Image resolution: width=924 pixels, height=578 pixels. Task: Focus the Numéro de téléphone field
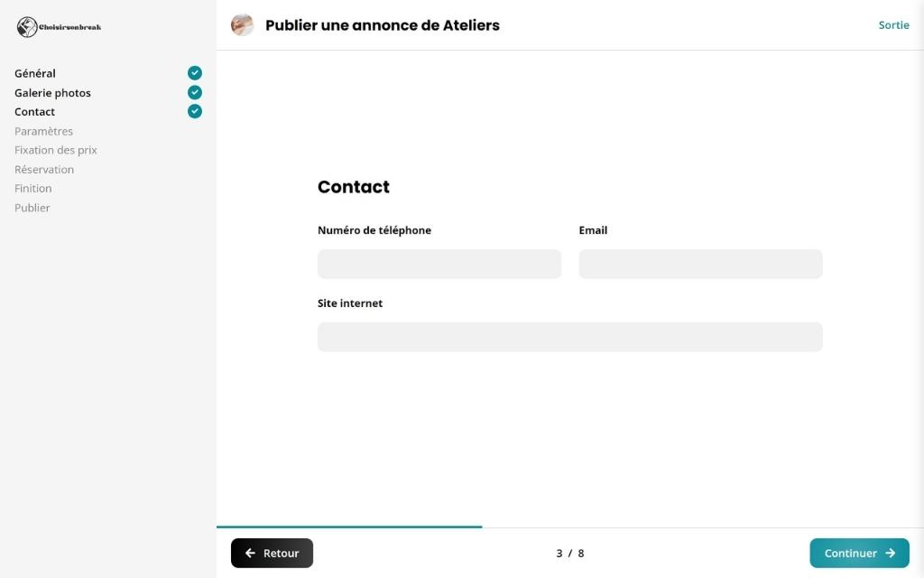coord(439,264)
